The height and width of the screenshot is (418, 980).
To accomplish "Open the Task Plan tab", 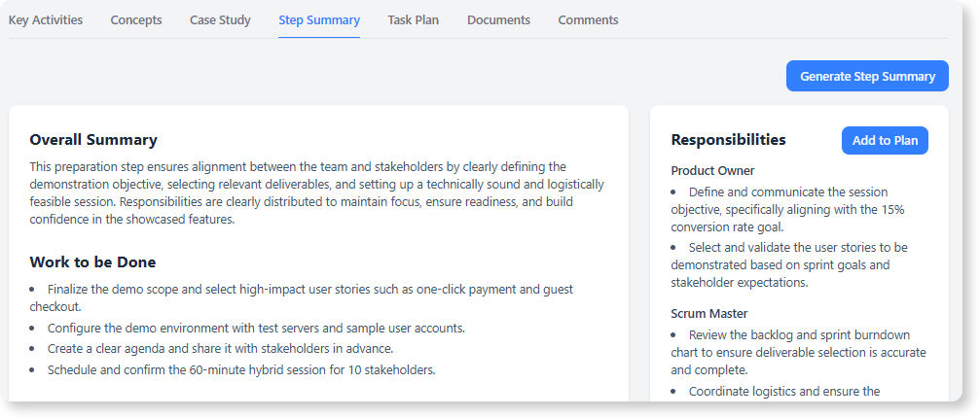I will coord(413,20).
